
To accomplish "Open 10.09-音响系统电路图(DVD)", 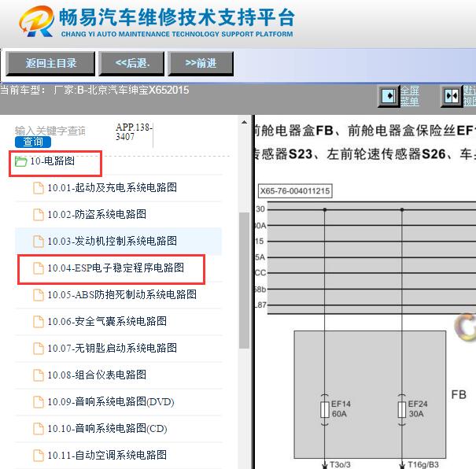I will [111, 401].
